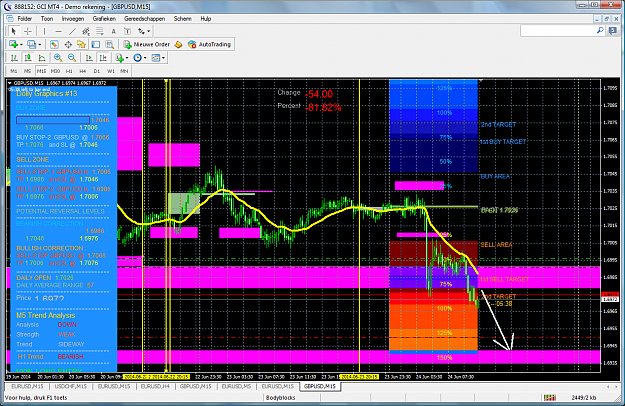Expand the periods clock dropdown arrow
This screenshot has width=625, height=406.
click(x=145, y=58)
